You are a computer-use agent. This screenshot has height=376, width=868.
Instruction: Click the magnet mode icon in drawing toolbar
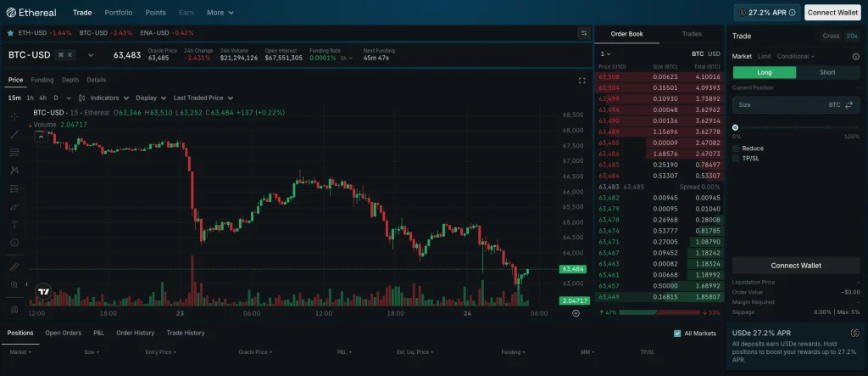point(14,309)
